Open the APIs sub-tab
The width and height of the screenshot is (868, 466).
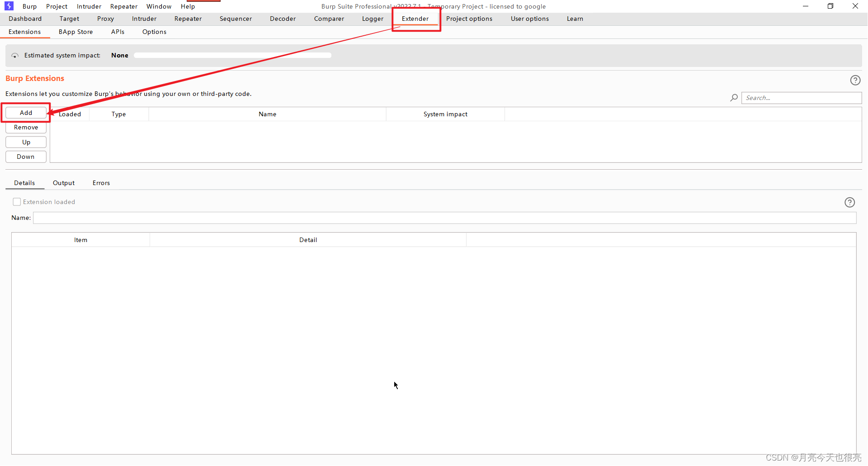[x=118, y=32]
